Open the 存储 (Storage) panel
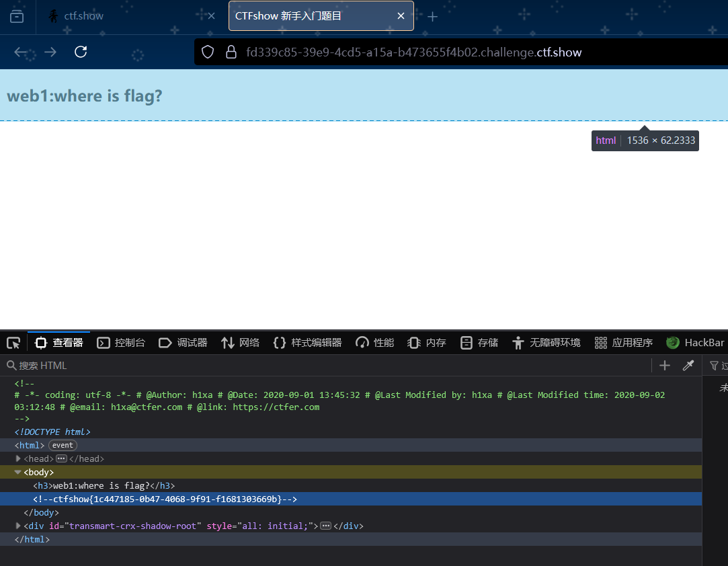Viewport: 728px width, 566px height. click(479, 343)
